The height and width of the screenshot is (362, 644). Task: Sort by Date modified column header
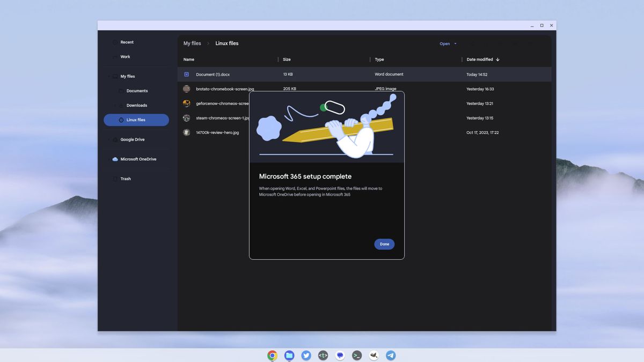[480, 60]
